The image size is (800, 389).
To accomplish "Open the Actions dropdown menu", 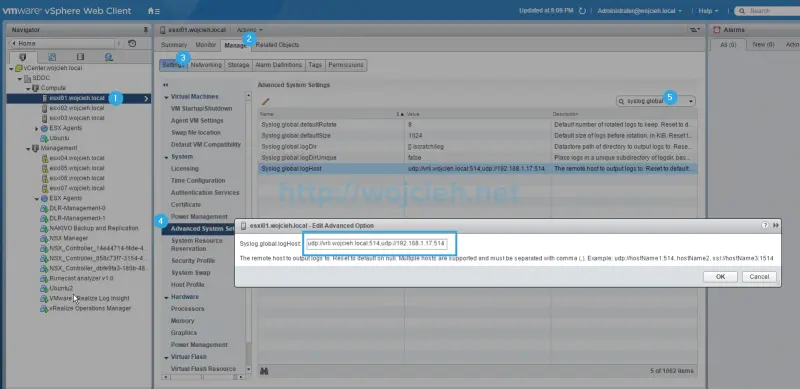I will (249, 30).
